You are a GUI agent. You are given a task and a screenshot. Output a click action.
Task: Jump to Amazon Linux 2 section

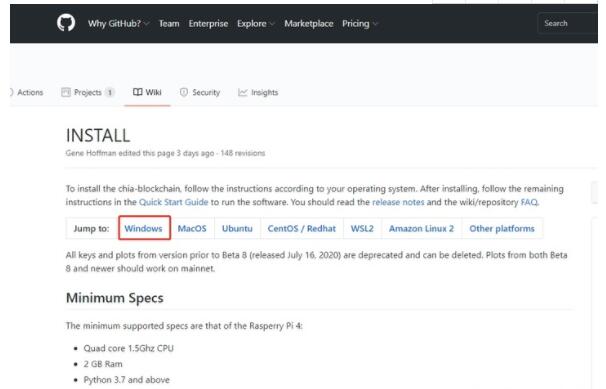421,228
